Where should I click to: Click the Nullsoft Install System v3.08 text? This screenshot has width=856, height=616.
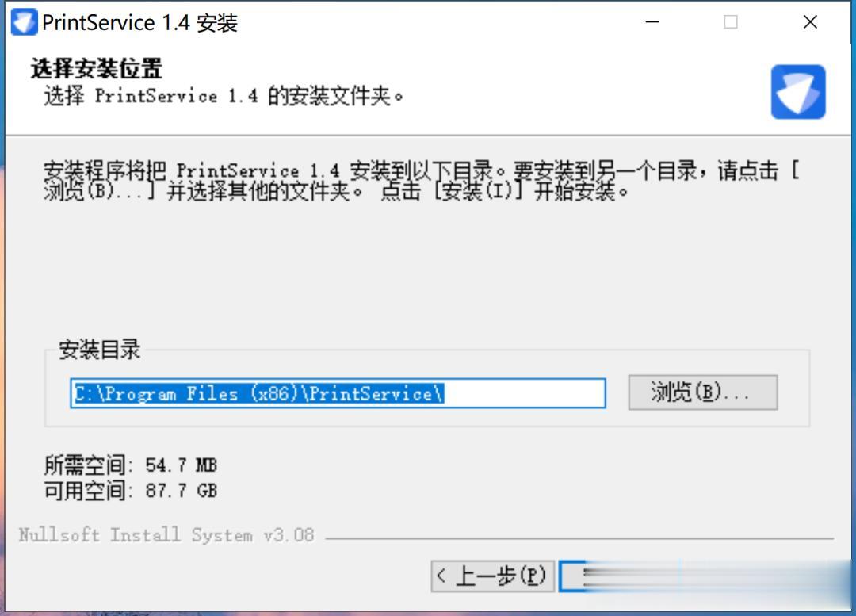point(166,535)
